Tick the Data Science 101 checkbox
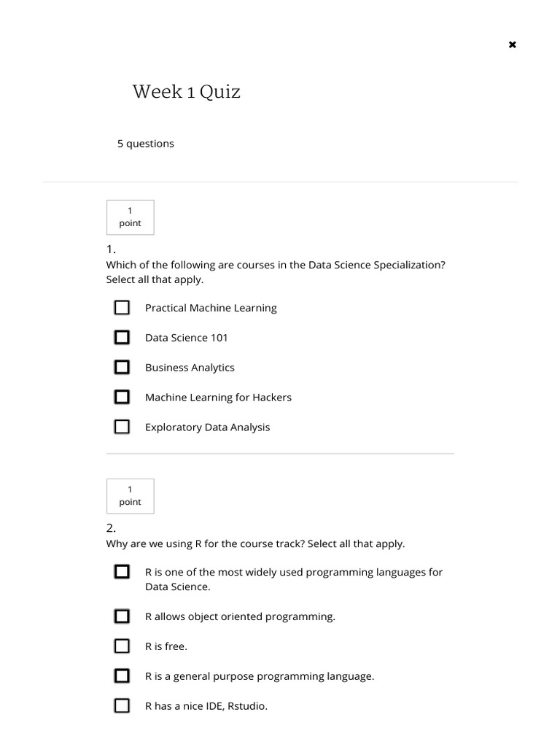The image size is (560, 747). coord(122,338)
